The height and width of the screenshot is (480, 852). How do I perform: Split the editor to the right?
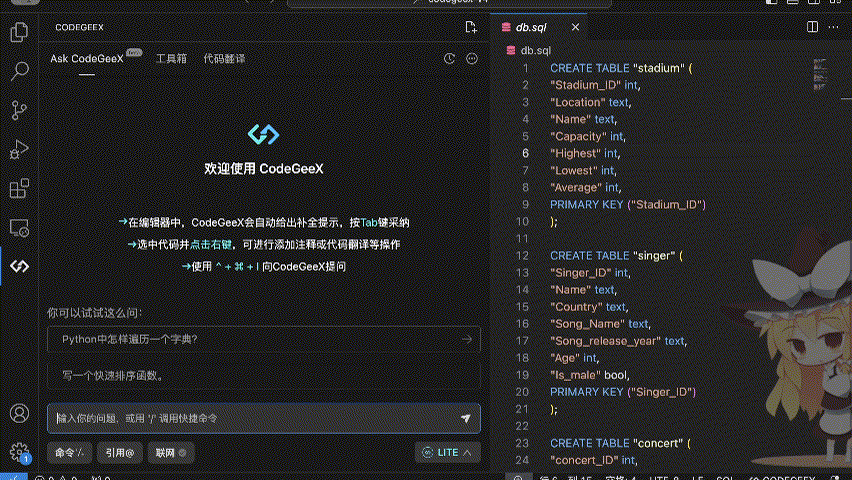pyautogui.click(x=812, y=27)
